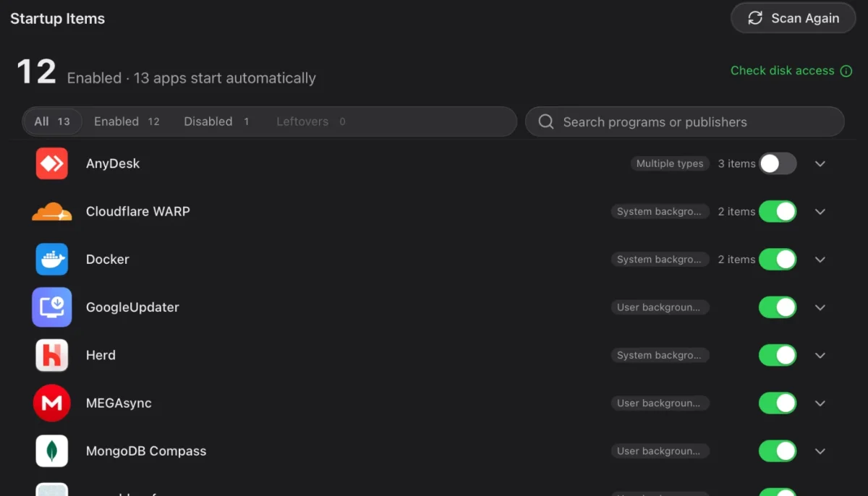This screenshot has height=496, width=868.
Task: Click the info icon beside Check disk access
Action: 846,71
